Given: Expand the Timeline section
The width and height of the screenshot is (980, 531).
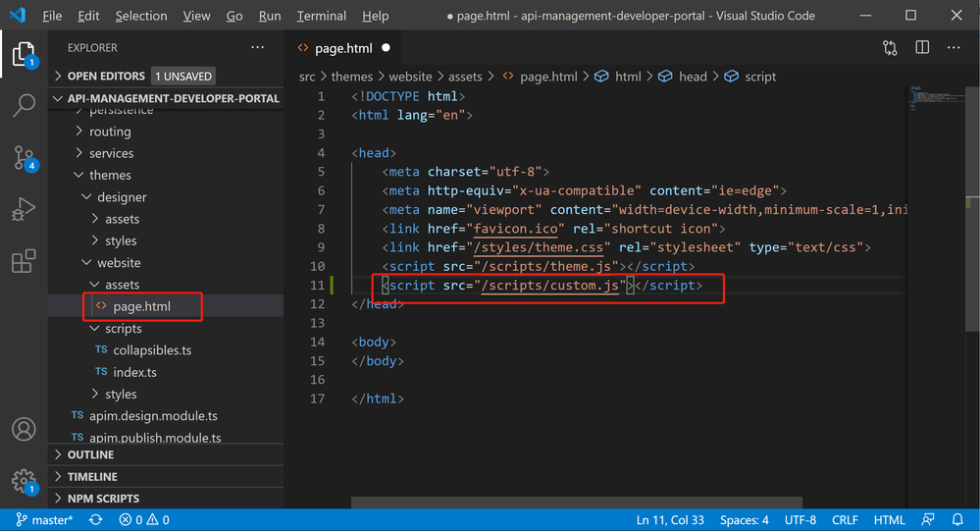Looking at the screenshot, I should tap(166, 477).
